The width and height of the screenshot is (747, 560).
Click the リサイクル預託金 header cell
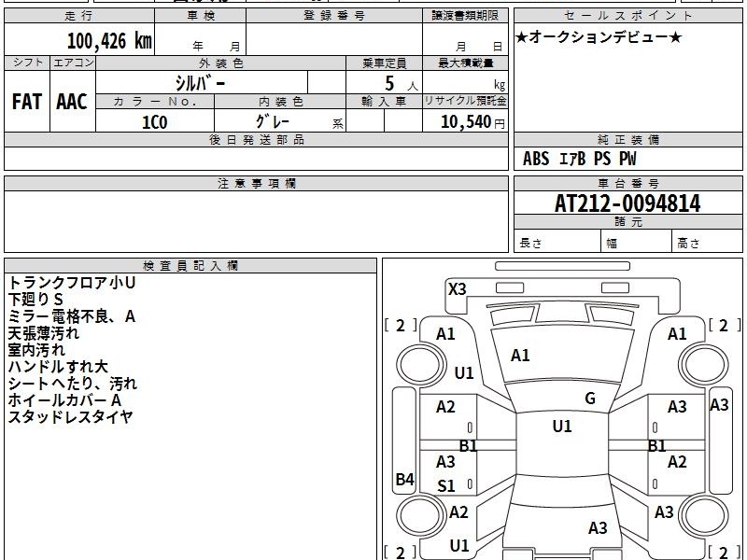tap(465, 101)
